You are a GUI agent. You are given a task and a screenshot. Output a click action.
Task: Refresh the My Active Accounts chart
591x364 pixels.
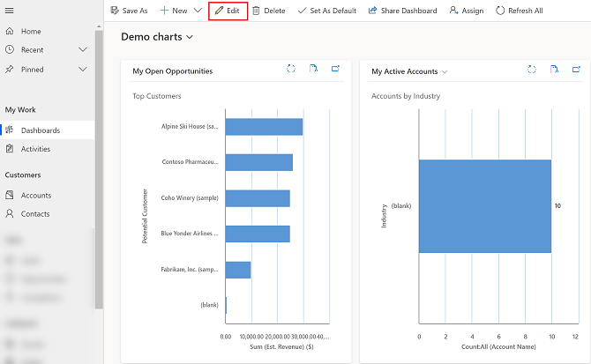pyautogui.click(x=532, y=70)
